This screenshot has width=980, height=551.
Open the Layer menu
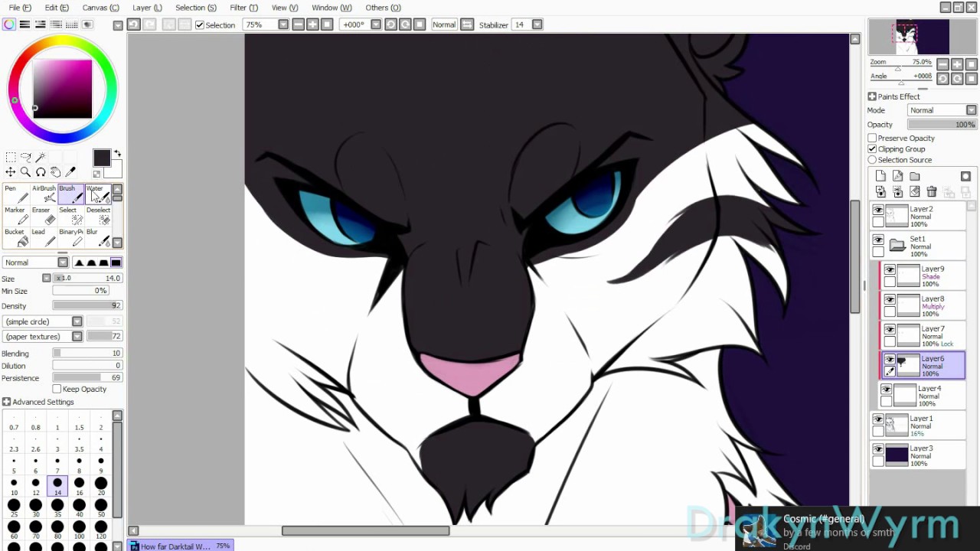point(147,8)
